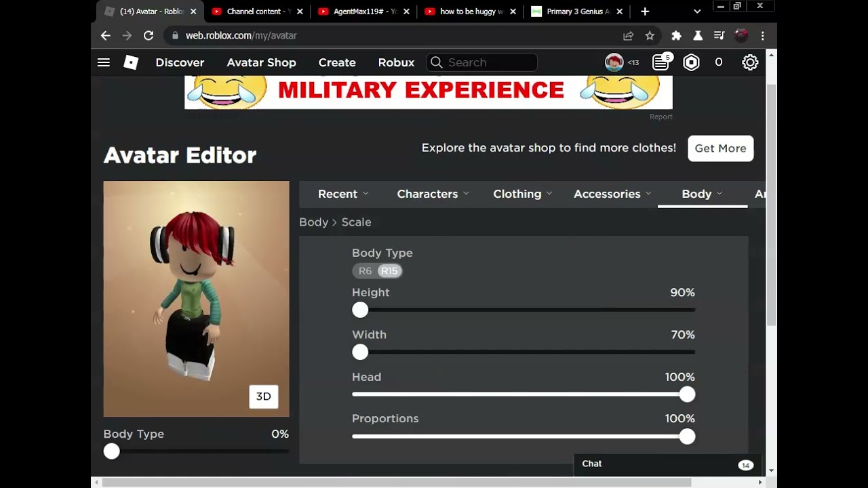Click the address bar URL
Screen dimensions: 868x488
241,35
